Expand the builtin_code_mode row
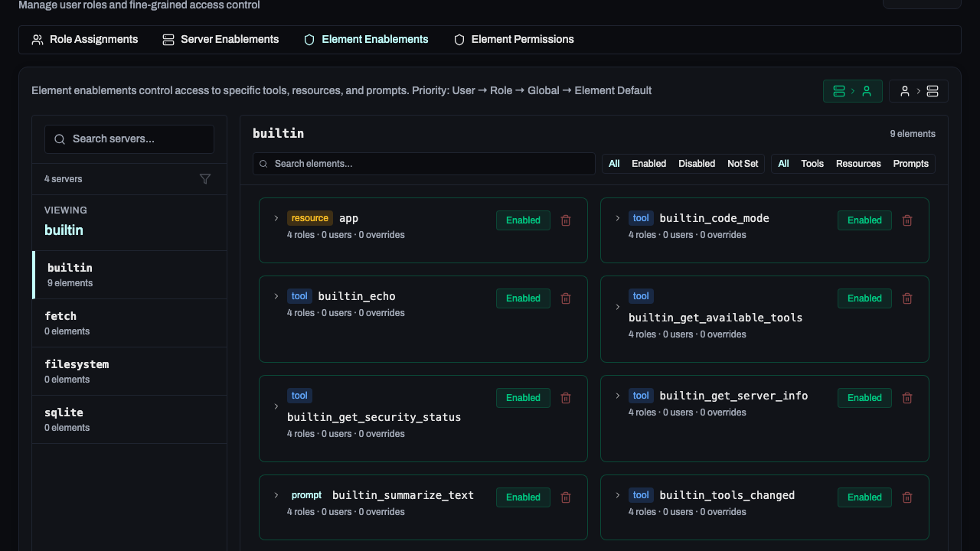The width and height of the screenshot is (980, 551). [618, 218]
